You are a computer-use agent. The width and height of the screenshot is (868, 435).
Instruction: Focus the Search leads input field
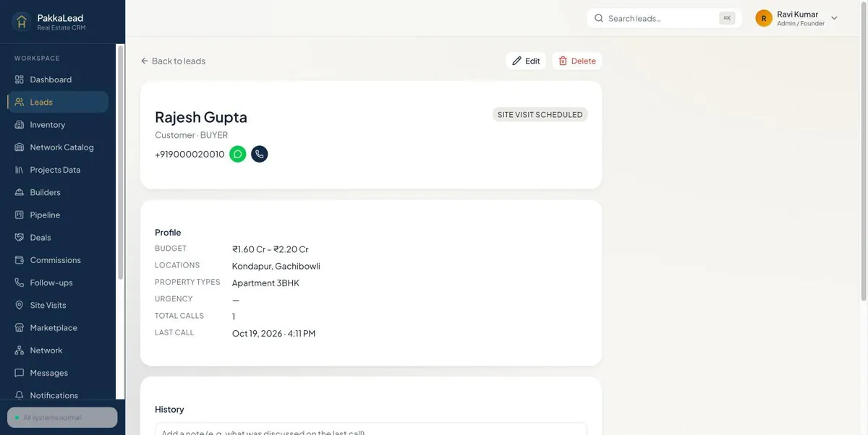point(664,18)
